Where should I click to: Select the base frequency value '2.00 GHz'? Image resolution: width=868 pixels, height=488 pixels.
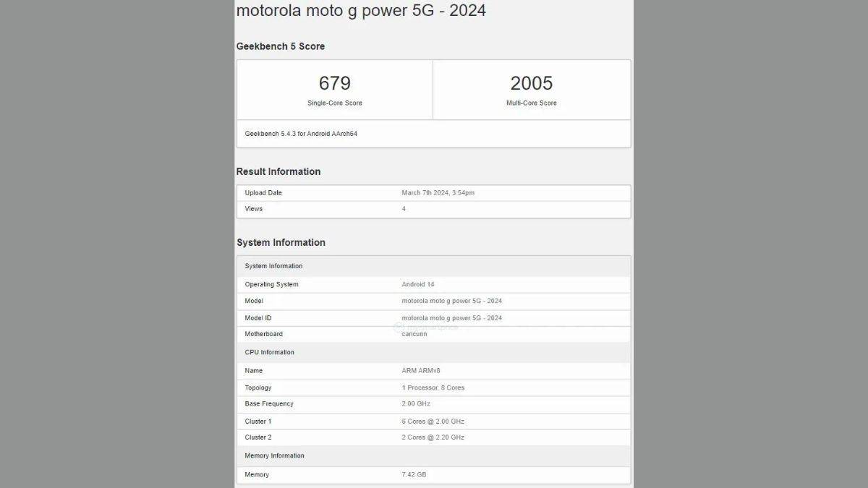[x=416, y=404]
